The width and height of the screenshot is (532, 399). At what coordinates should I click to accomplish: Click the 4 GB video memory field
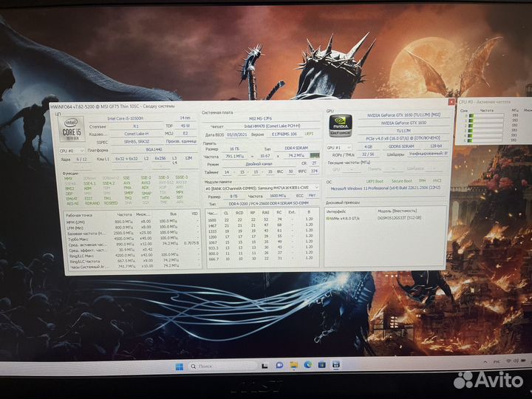368,146
